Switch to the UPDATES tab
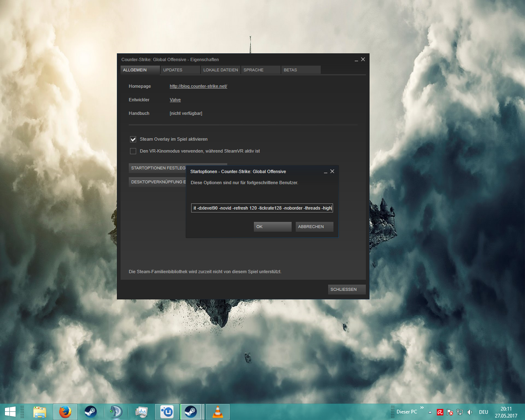 pos(180,70)
